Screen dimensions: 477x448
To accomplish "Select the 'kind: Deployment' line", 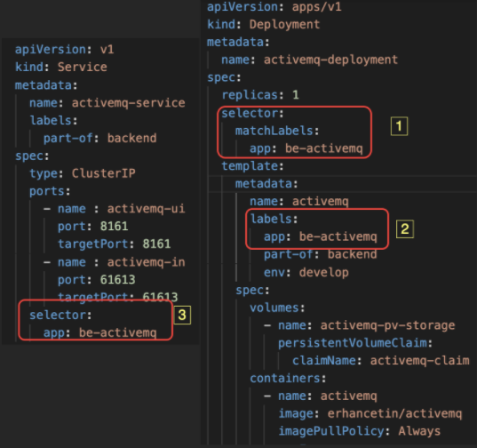I will tap(264, 24).
